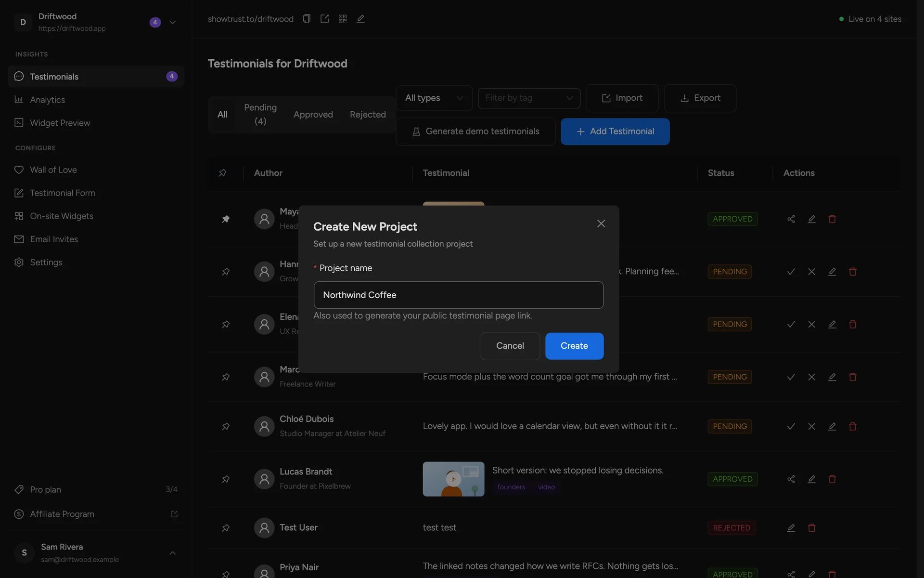Play Lucas Brandt's video thumbnail
Image resolution: width=924 pixels, height=578 pixels.
[x=453, y=479]
